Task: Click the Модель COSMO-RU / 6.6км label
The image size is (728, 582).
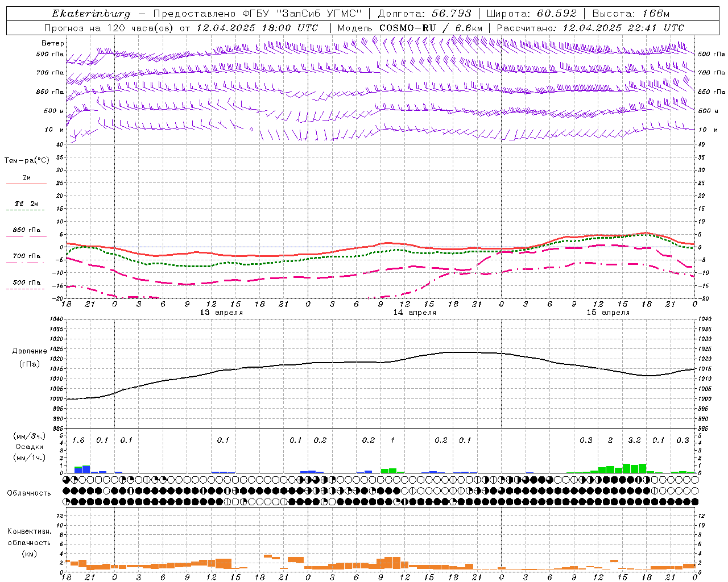Action: click(x=410, y=27)
